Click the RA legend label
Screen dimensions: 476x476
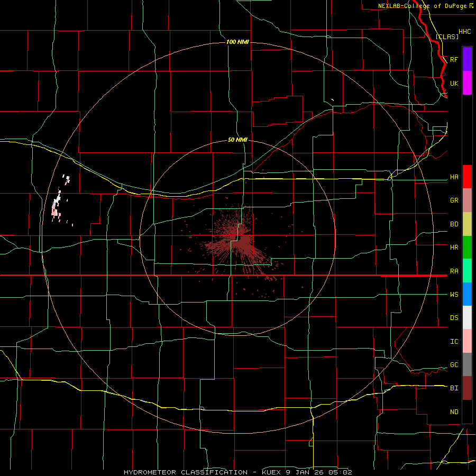click(x=454, y=271)
